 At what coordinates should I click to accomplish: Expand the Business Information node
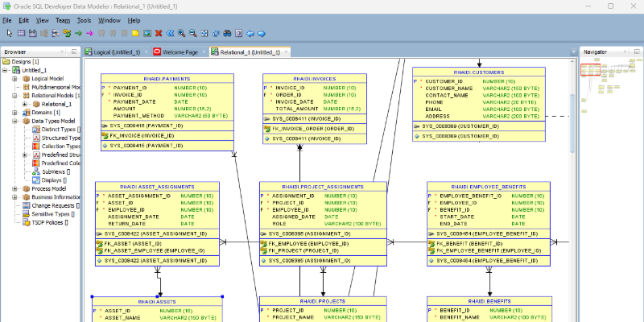pyautogui.click(x=14, y=197)
